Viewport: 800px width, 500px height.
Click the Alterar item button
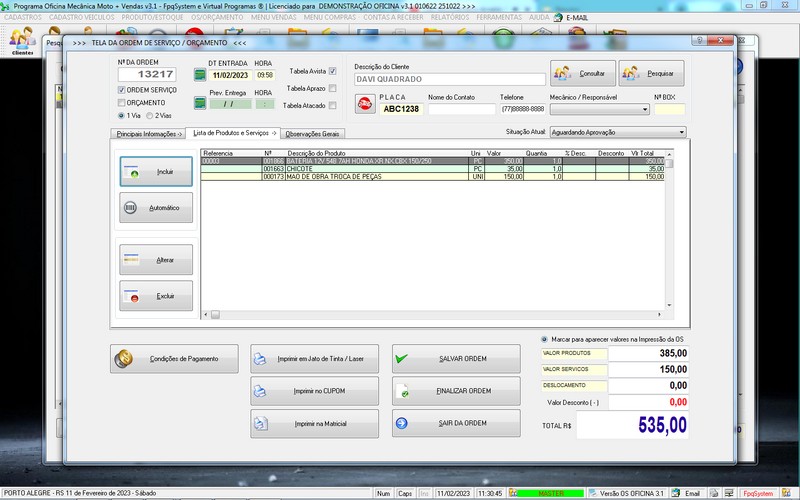tap(156, 260)
